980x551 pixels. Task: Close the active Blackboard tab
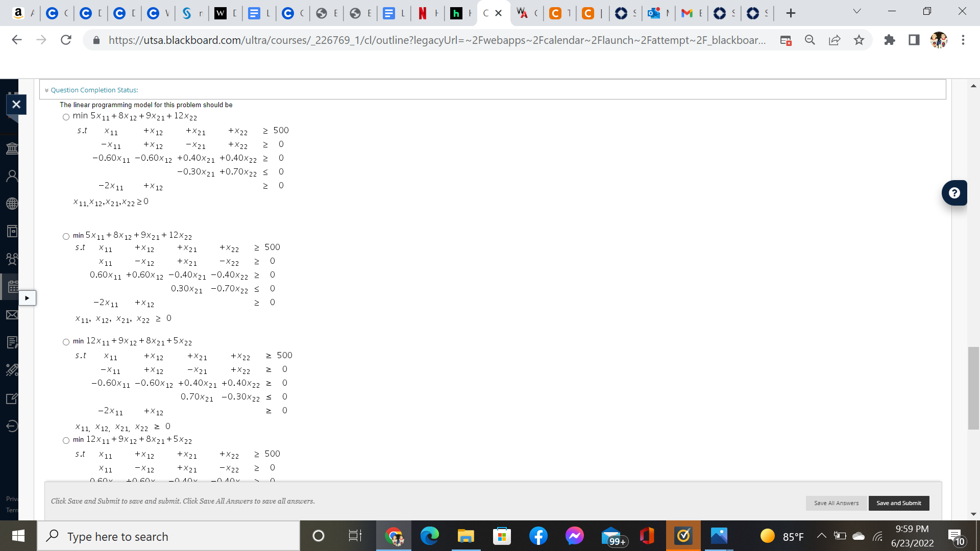[499, 13]
